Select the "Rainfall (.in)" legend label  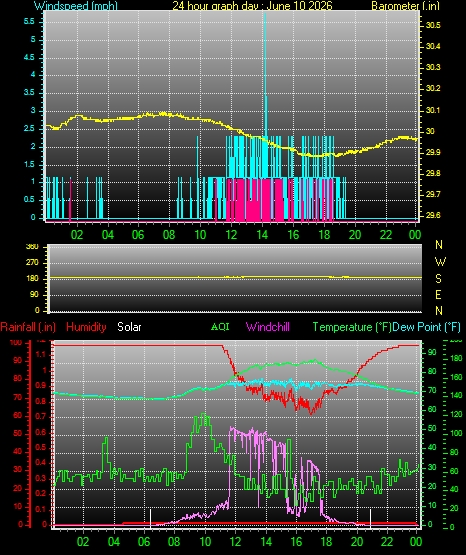tap(28, 327)
